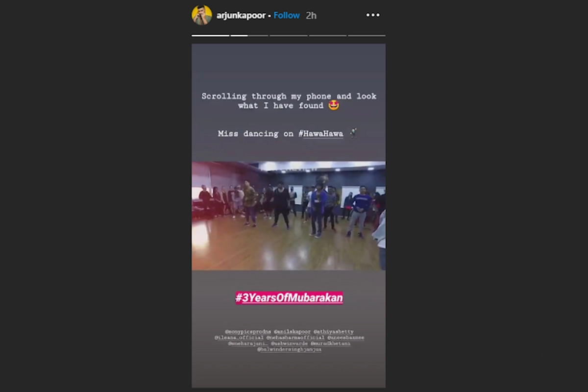This screenshot has height=392, width=588.
Task: Open the @ashwinvarde mention
Action: pos(290,343)
